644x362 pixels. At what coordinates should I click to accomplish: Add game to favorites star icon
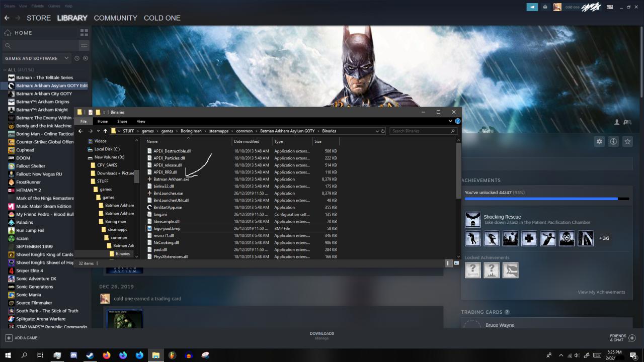pos(627,142)
